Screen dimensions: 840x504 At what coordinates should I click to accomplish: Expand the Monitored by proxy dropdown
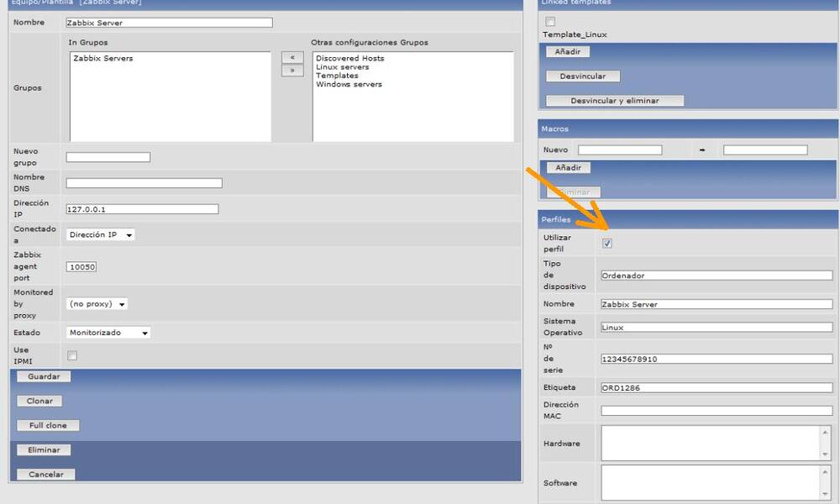point(97,304)
